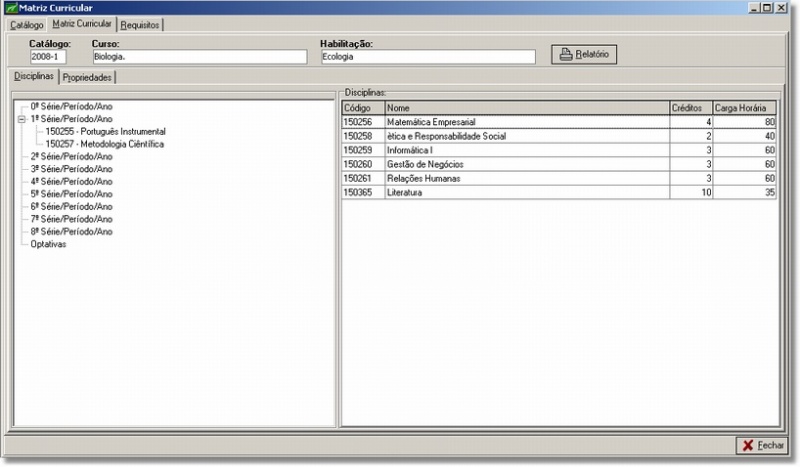This screenshot has height=467, width=800.
Task: Click the Relatório printer button
Action: 584,54
